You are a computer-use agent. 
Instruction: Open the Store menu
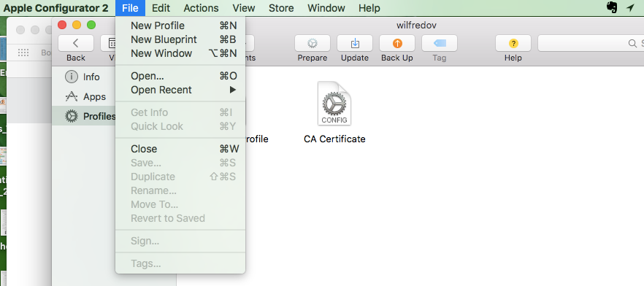281,8
